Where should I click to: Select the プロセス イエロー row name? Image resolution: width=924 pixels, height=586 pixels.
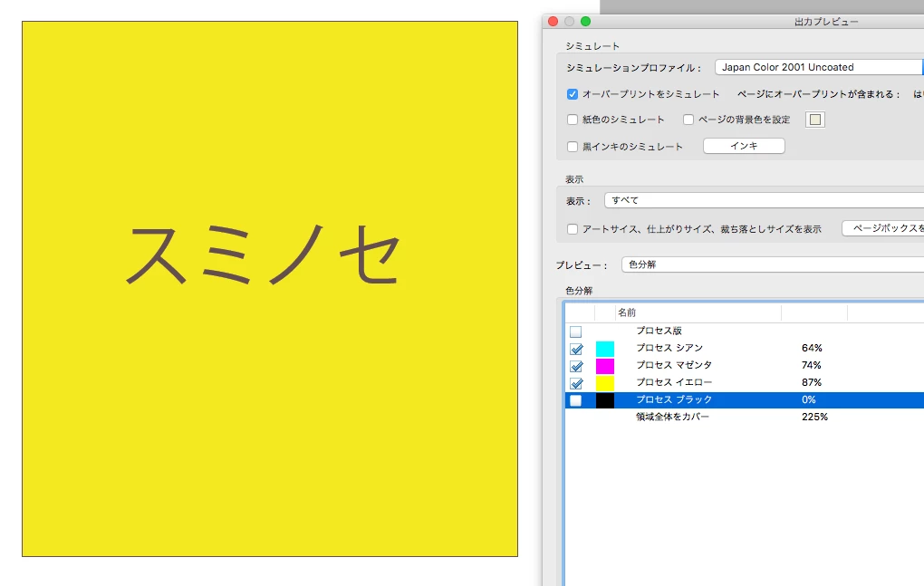[674, 382]
